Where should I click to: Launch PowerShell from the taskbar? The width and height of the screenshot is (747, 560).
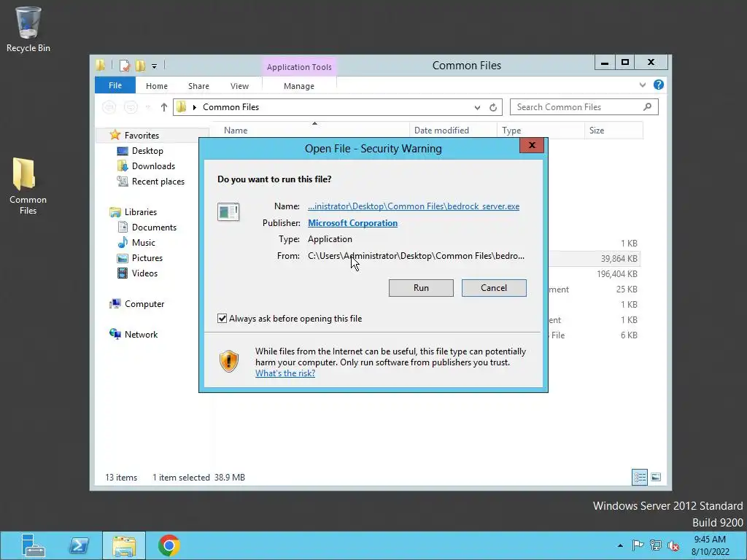pos(79,545)
